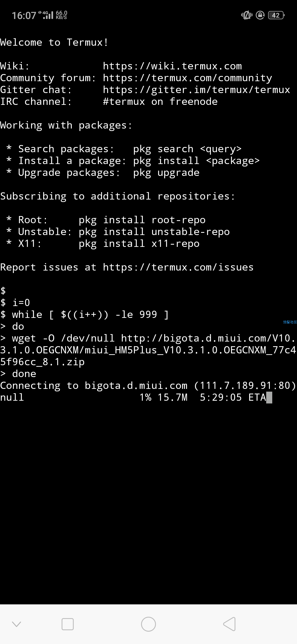Tap the home circle navigation button
Screen dimensions: 297x644
pos(148,624)
